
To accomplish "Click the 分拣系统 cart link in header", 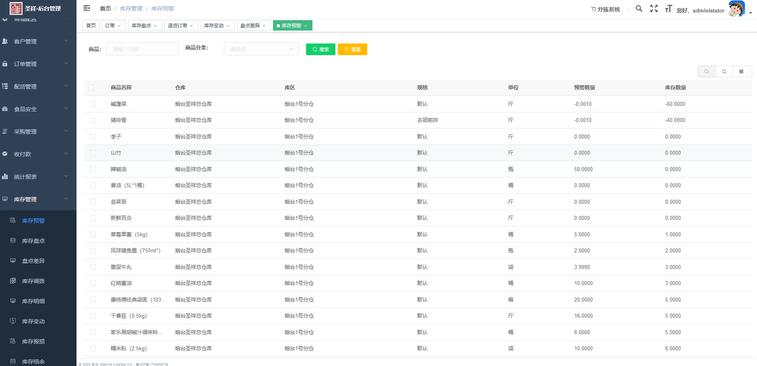I will 605,9.
